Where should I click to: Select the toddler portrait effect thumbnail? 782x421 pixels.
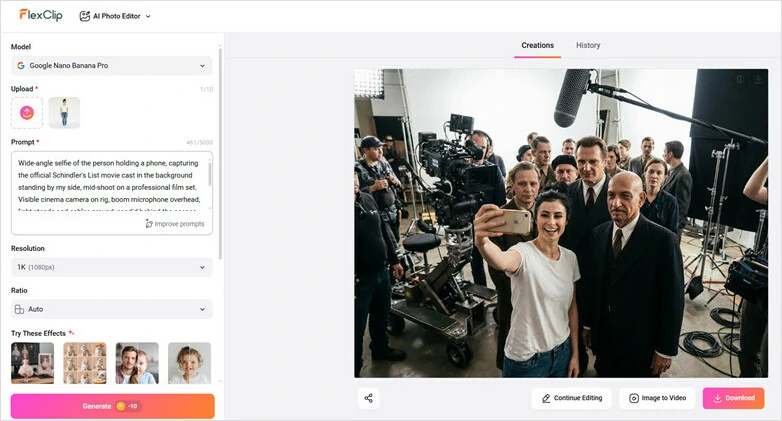190,363
